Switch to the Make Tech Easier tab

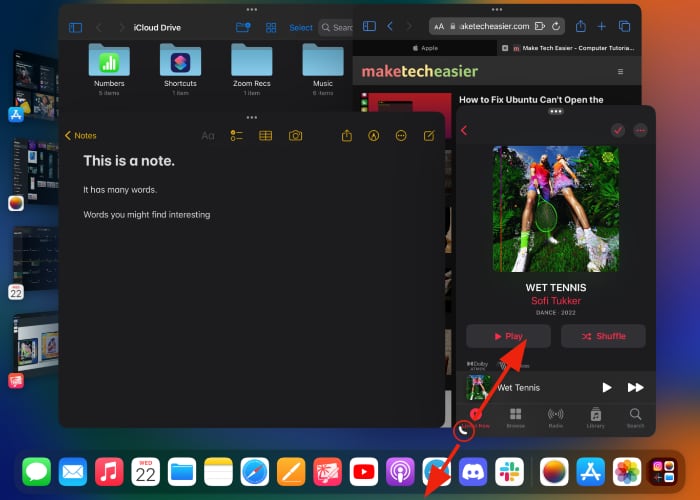569,48
